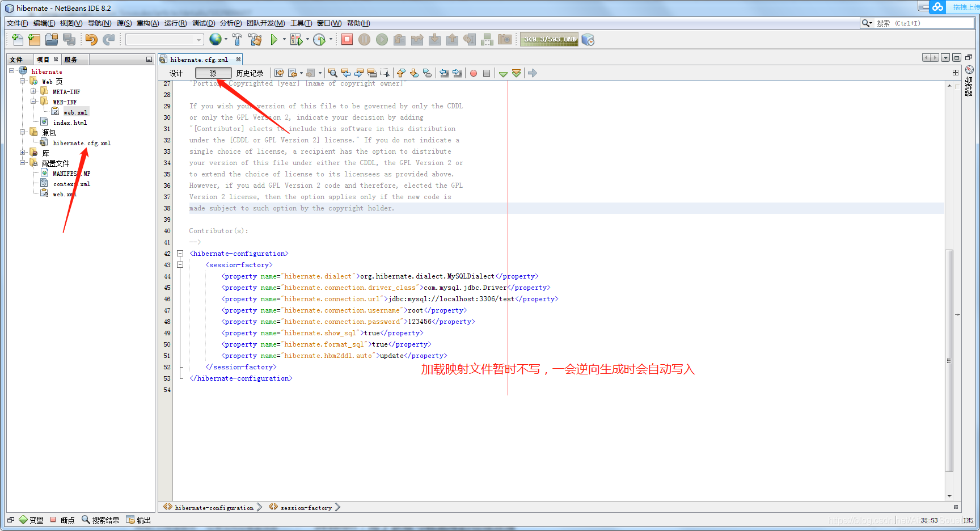Click the XSL transformation arrow icon
Screen dimensions: 980x531
tap(533, 73)
